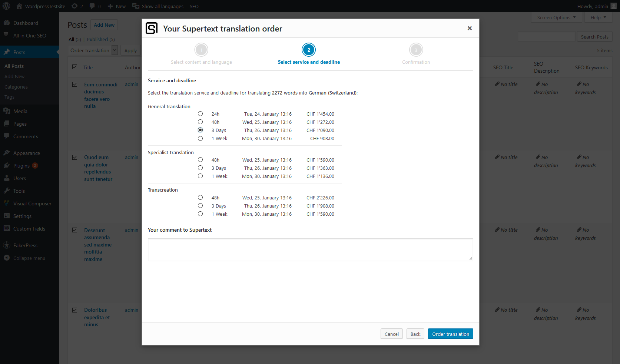Sort posts by the Title column header
620x364 pixels.
click(88, 67)
